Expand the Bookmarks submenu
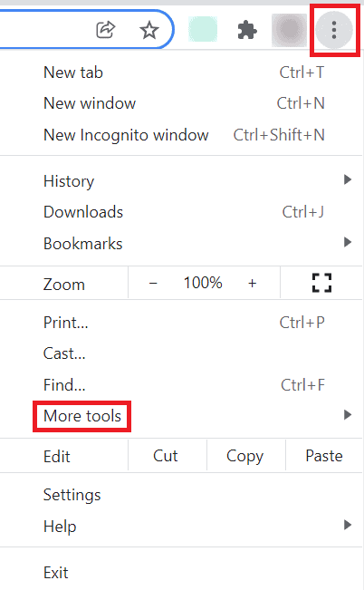364x590 pixels. coord(181,244)
